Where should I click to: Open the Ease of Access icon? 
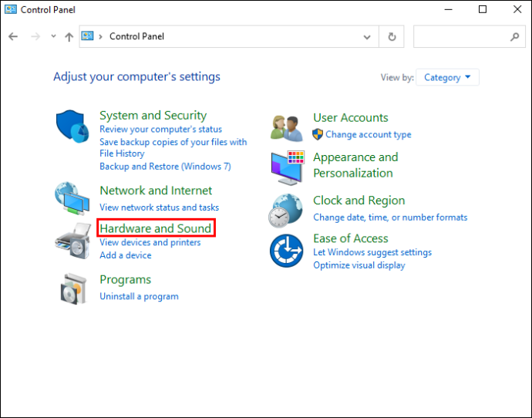[x=286, y=251]
